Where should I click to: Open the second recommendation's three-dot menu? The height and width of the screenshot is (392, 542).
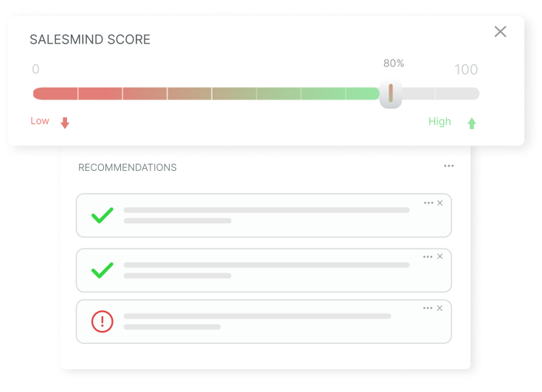[428, 256]
